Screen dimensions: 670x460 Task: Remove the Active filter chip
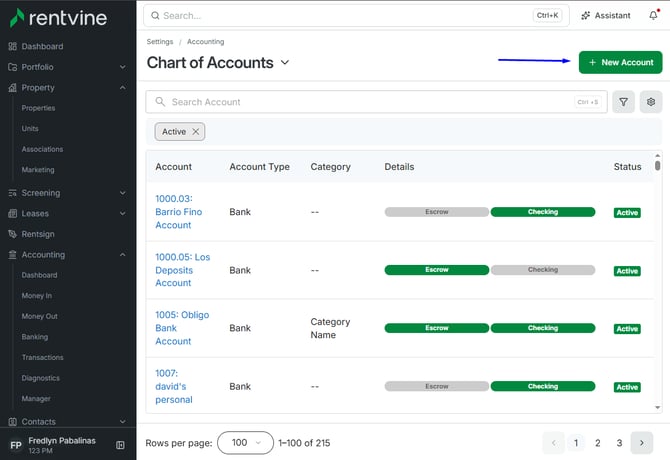point(196,132)
